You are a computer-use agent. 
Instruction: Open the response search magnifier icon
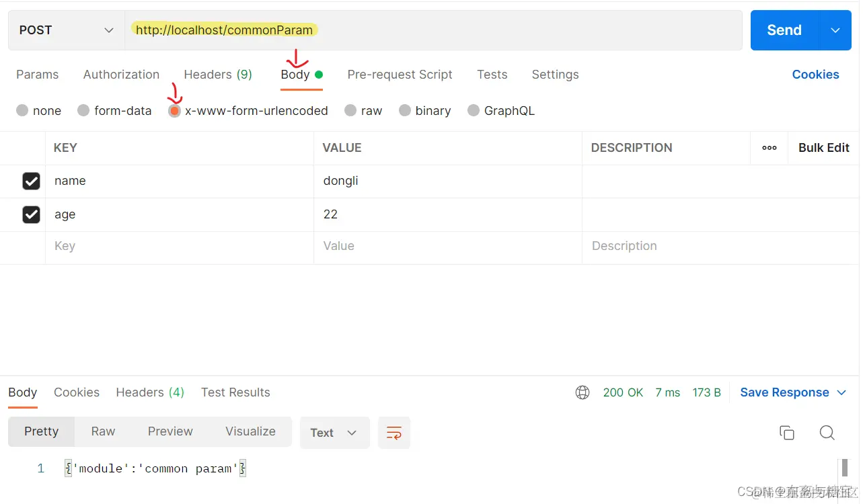click(827, 433)
